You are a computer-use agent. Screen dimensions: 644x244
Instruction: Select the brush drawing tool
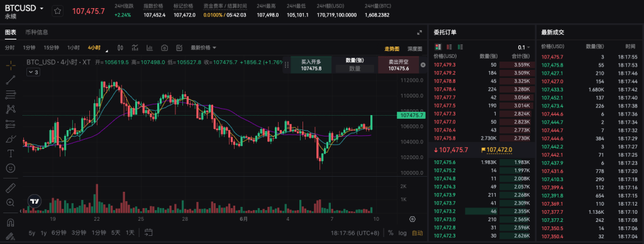tap(11, 139)
